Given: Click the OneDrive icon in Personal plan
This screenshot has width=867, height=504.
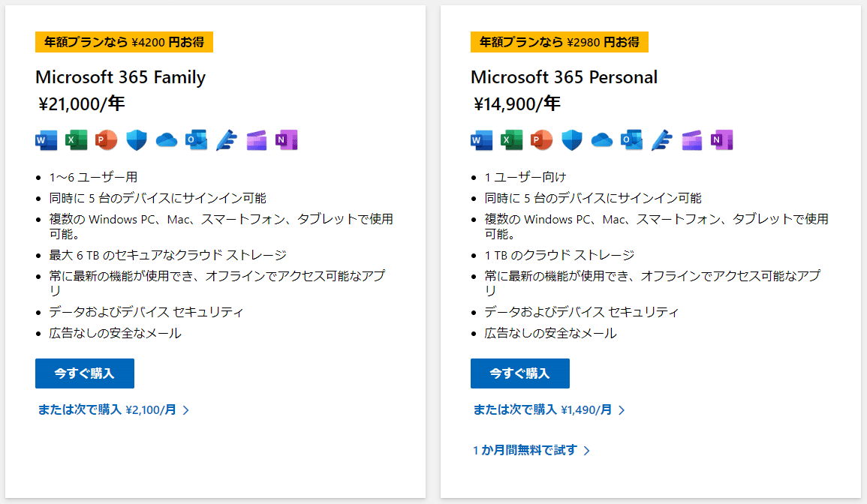Looking at the screenshot, I should (601, 140).
